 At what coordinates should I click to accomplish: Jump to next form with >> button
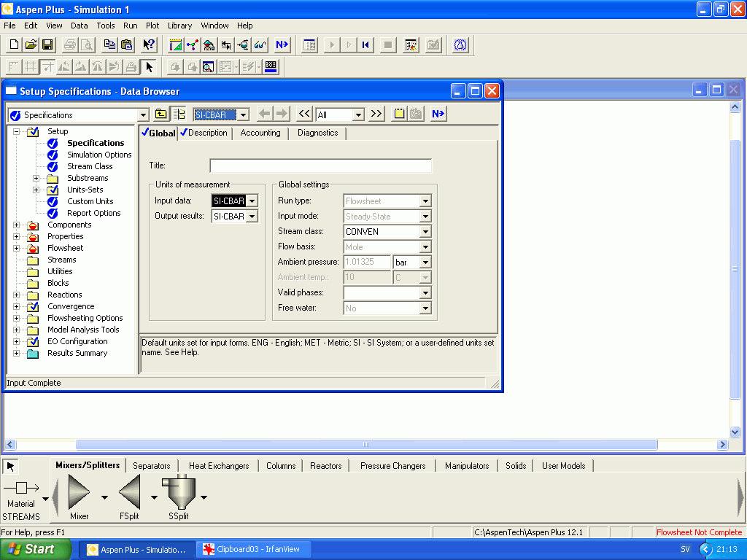point(376,114)
